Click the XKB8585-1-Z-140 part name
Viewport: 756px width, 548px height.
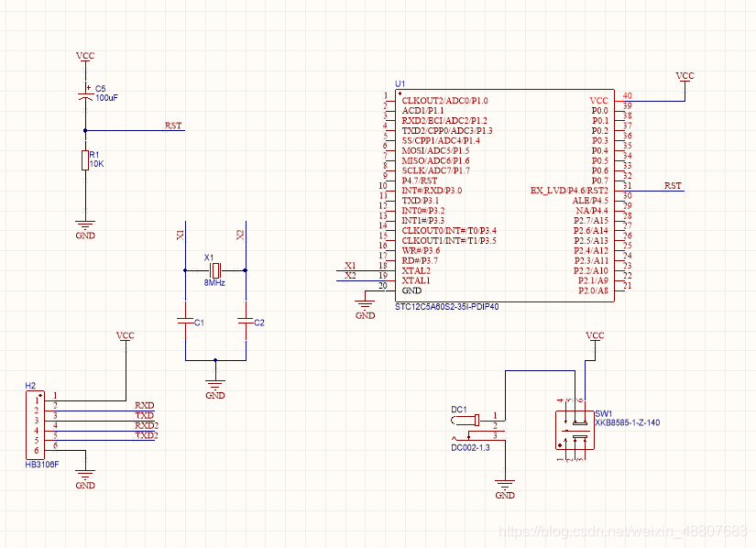628,422
